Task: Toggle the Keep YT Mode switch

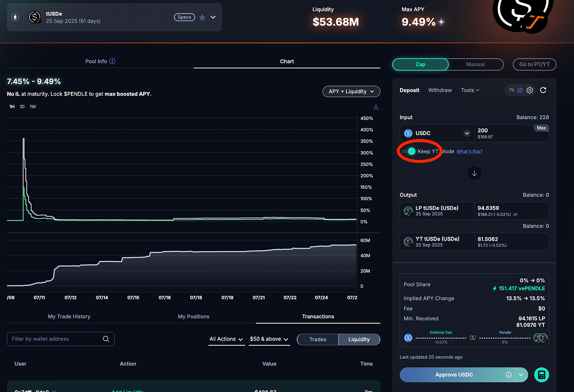Action: [x=408, y=151]
